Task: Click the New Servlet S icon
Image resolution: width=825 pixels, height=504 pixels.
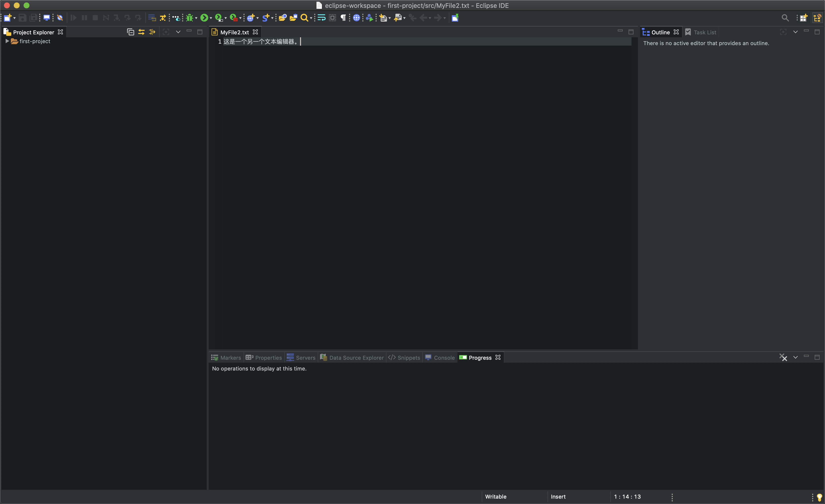Action: click(x=266, y=18)
